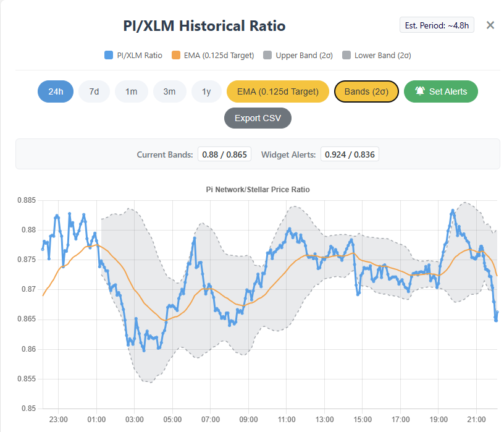The image size is (504, 432).
Task: Toggle the Bands (2σ) overlay
Action: (366, 91)
